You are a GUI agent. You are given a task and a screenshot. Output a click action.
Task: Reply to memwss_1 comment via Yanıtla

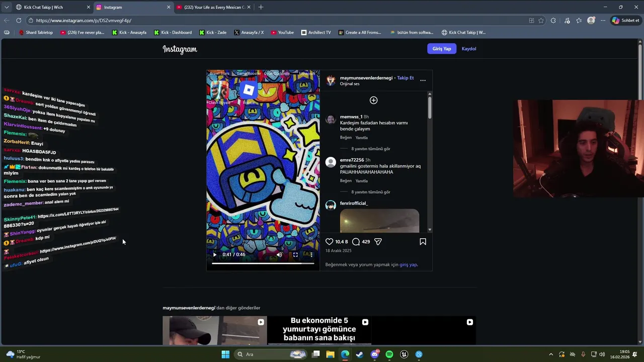point(361,138)
